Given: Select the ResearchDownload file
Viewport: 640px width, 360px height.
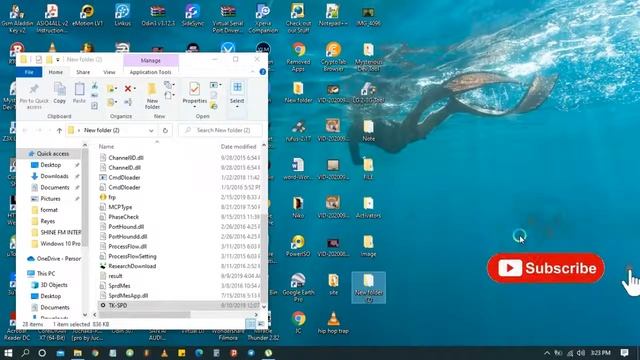Looking at the screenshot, I should pos(132,266).
